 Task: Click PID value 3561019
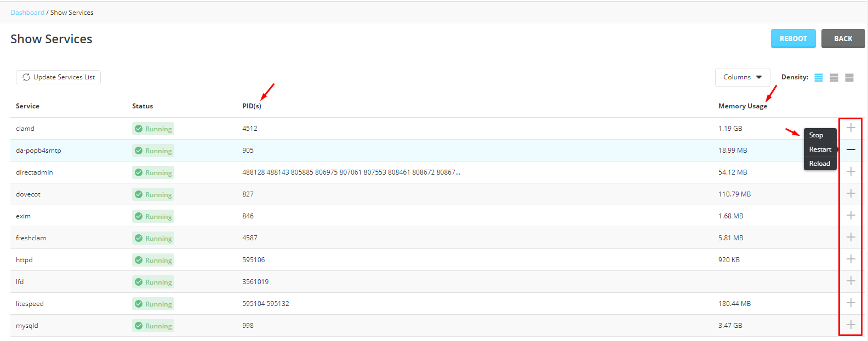255,282
